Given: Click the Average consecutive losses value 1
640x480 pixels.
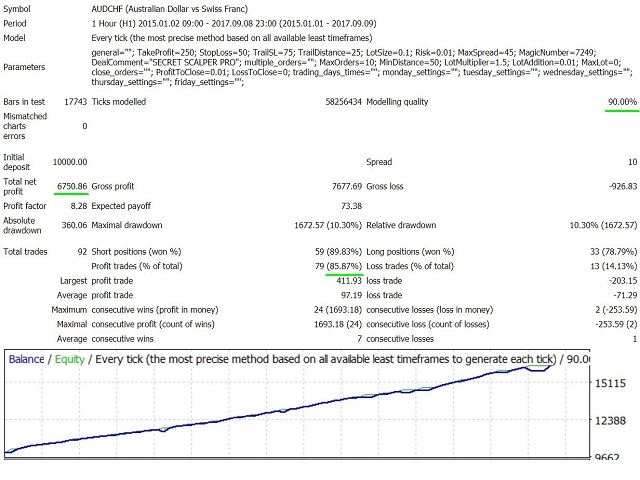Looking at the screenshot, I should (x=635, y=339).
